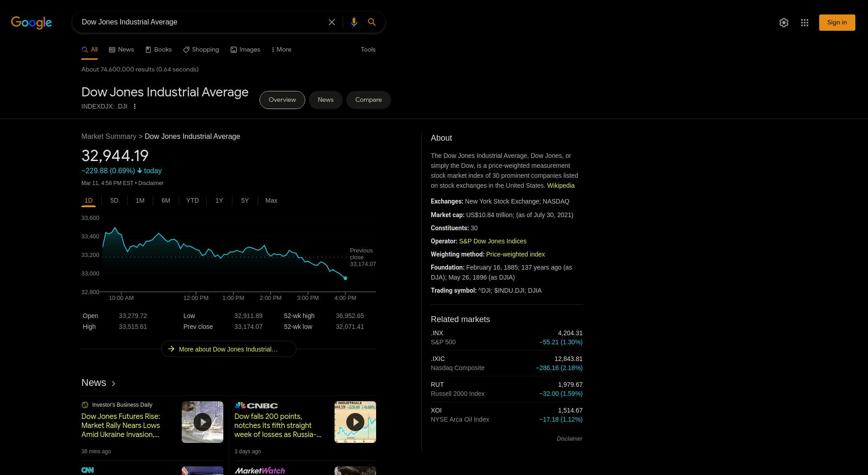
Task: Select the 5D chart range
Action: pyautogui.click(x=114, y=200)
